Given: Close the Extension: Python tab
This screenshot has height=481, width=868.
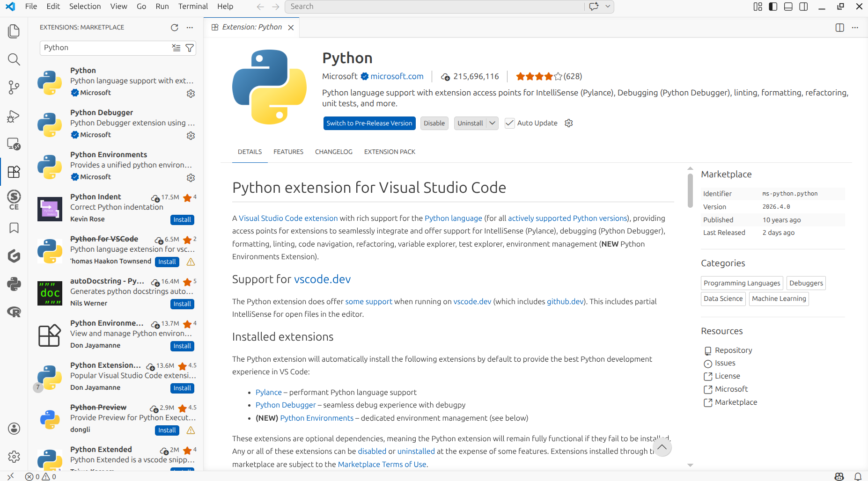Looking at the screenshot, I should (291, 28).
